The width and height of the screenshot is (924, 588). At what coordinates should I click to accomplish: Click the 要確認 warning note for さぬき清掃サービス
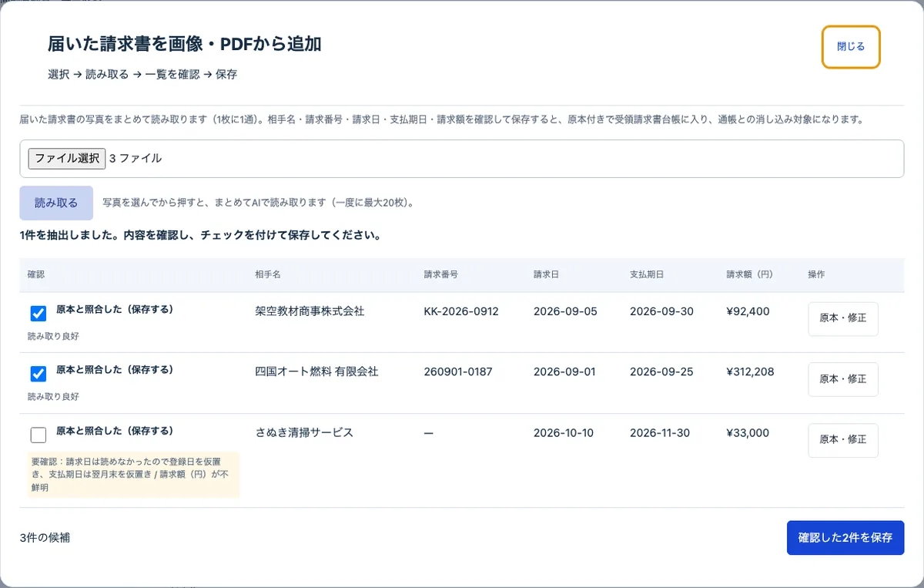[134, 474]
